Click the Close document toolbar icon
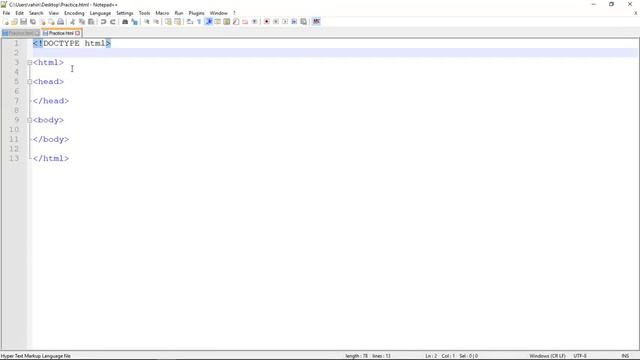 42,22
